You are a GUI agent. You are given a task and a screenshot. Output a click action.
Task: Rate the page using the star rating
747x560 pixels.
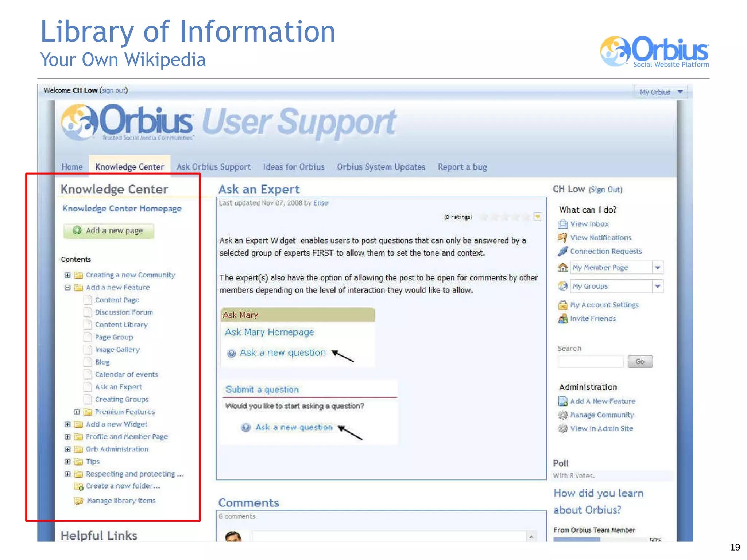[505, 217]
